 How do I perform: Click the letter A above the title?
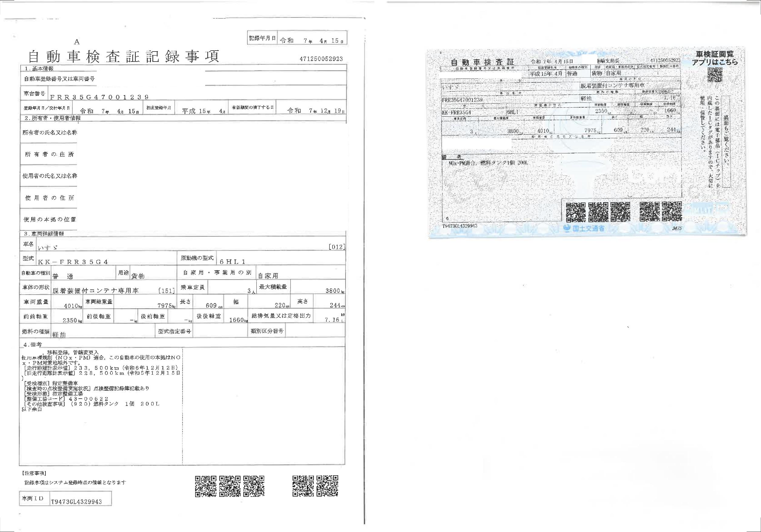(77, 42)
